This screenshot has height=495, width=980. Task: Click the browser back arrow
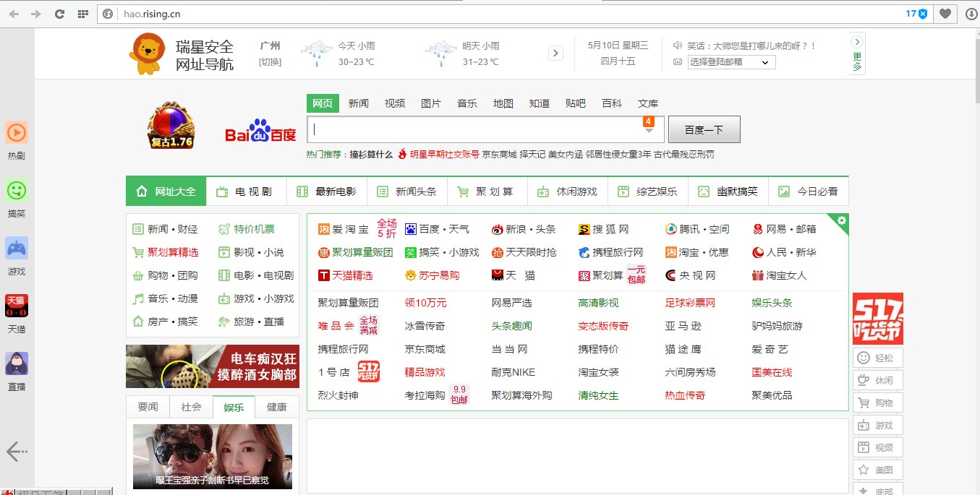14,14
